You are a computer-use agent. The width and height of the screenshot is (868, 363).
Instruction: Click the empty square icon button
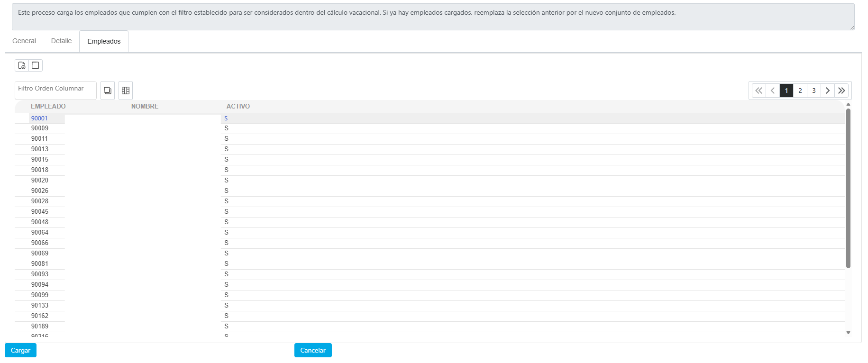(x=36, y=65)
